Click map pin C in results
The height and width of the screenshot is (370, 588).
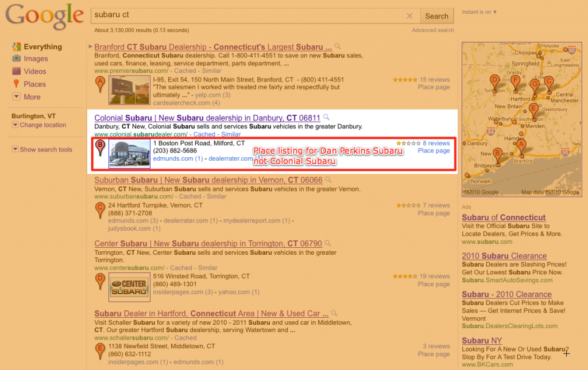click(x=100, y=210)
